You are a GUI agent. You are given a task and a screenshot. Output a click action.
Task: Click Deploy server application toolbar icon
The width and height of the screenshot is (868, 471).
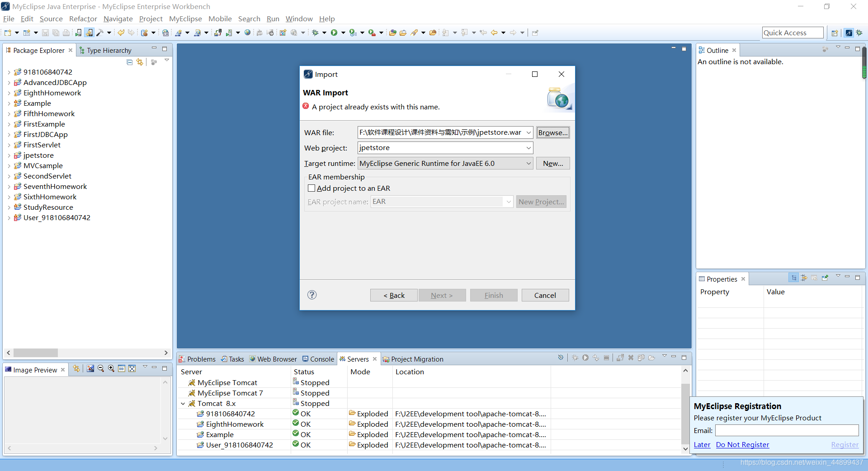click(x=217, y=33)
